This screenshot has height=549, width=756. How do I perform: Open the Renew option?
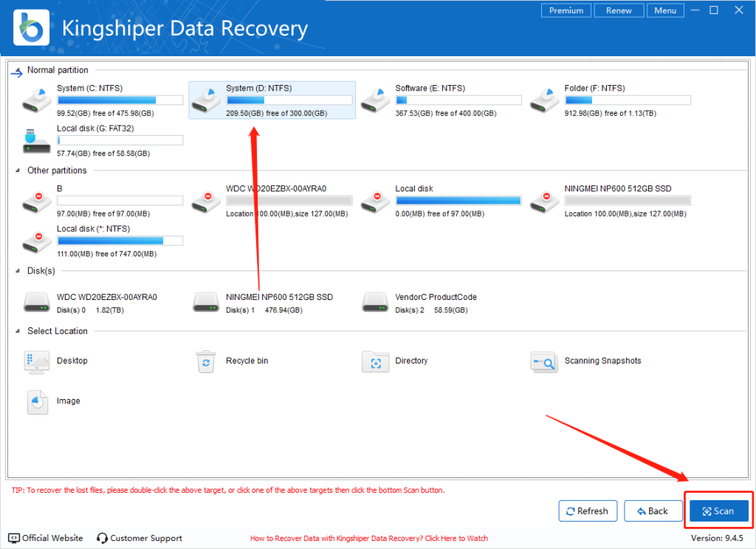pyautogui.click(x=619, y=10)
